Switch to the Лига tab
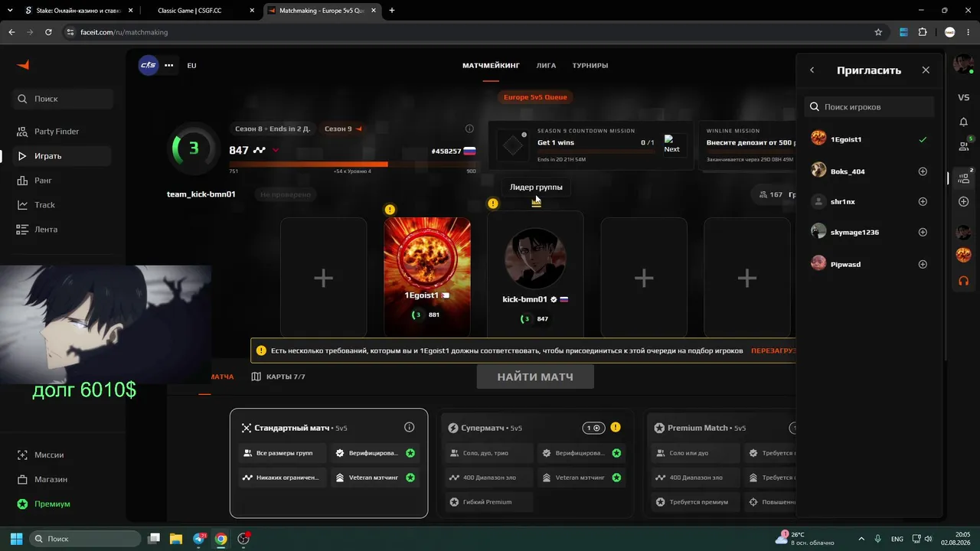Image resolution: width=980 pixels, height=551 pixels. coord(546,66)
